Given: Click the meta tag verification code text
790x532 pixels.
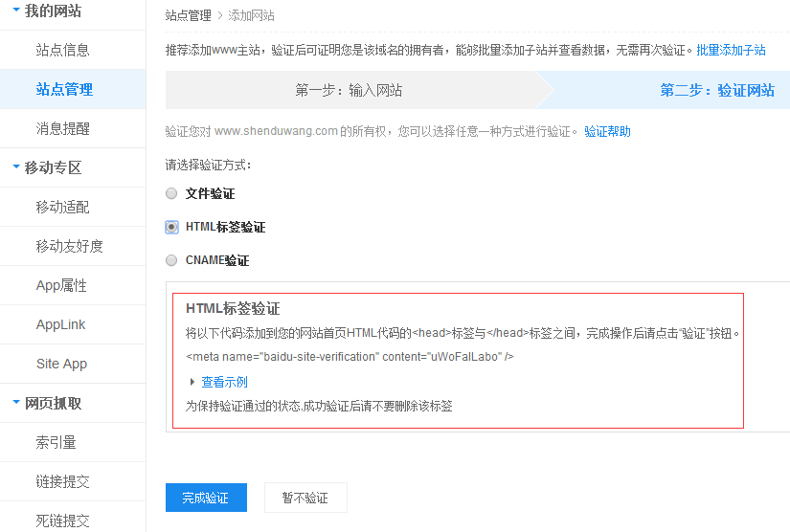Looking at the screenshot, I should tap(350, 356).
